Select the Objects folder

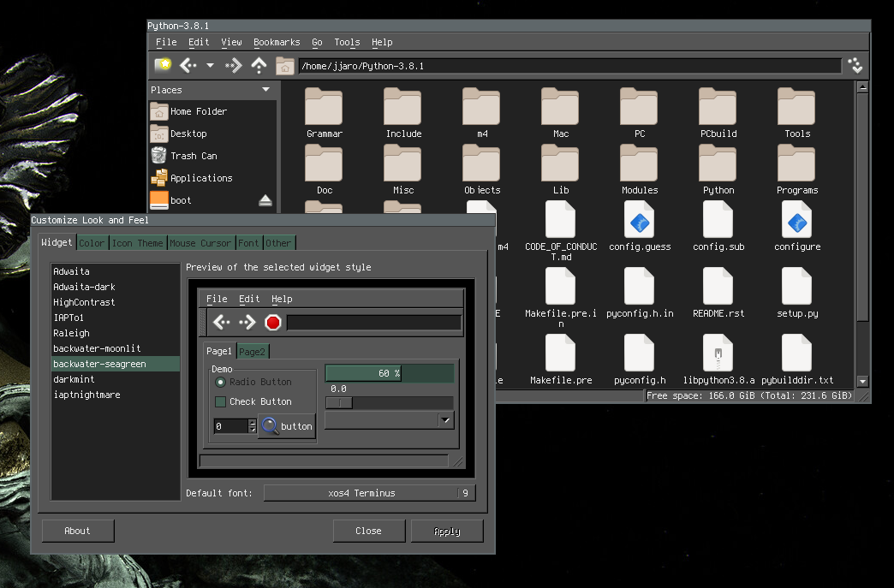[x=482, y=169]
